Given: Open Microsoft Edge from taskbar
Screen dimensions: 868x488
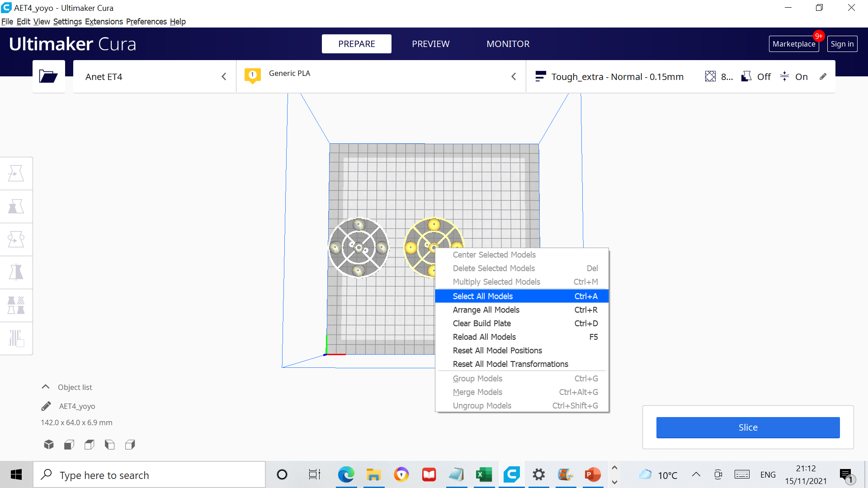Looking at the screenshot, I should pyautogui.click(x=346, y=474).
